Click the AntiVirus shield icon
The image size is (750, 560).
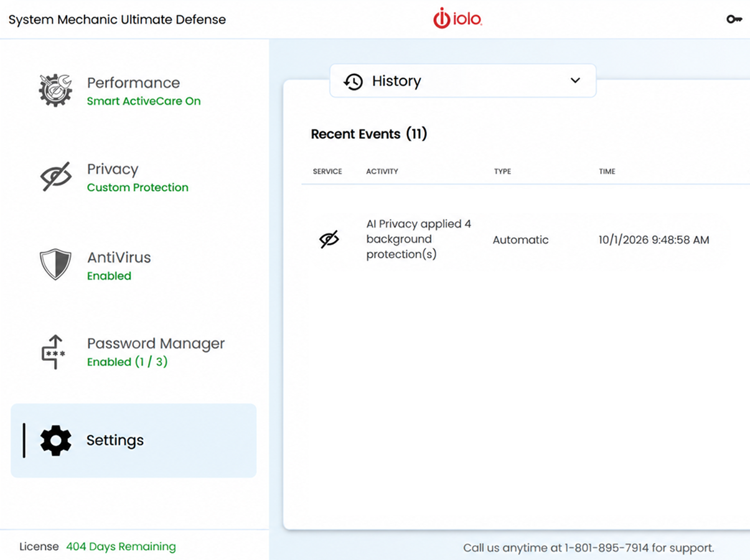55,264
